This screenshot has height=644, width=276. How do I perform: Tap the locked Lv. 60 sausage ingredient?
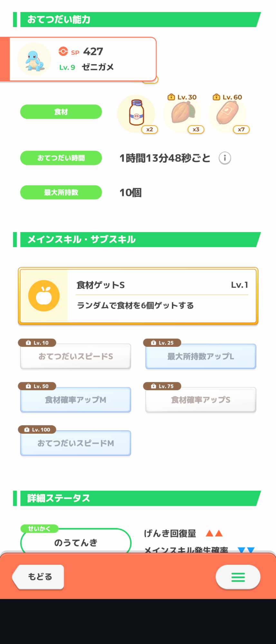228,113
